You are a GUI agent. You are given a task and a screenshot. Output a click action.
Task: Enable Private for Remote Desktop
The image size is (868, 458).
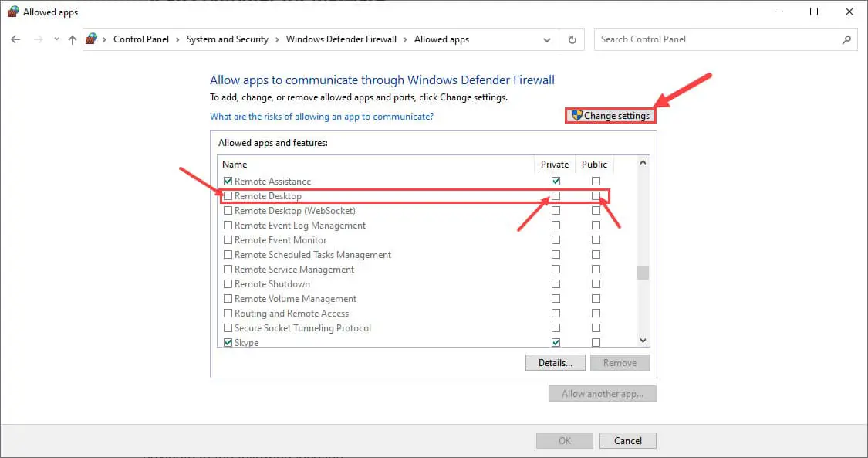[556, 196]
